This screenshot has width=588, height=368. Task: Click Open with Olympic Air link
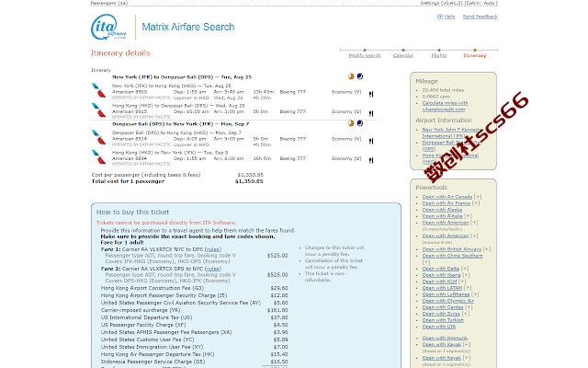[x=447, y=301]
